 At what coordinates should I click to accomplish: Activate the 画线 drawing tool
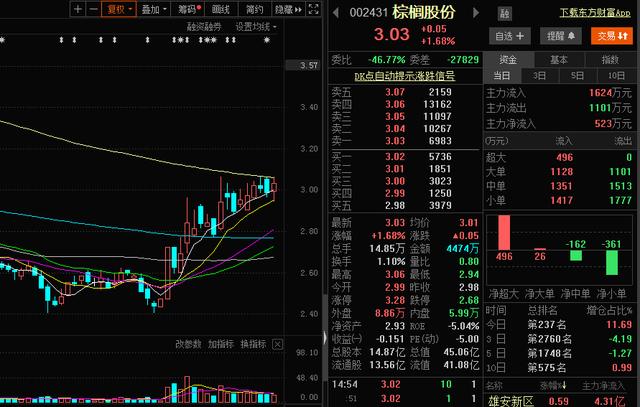click(221, 9)
